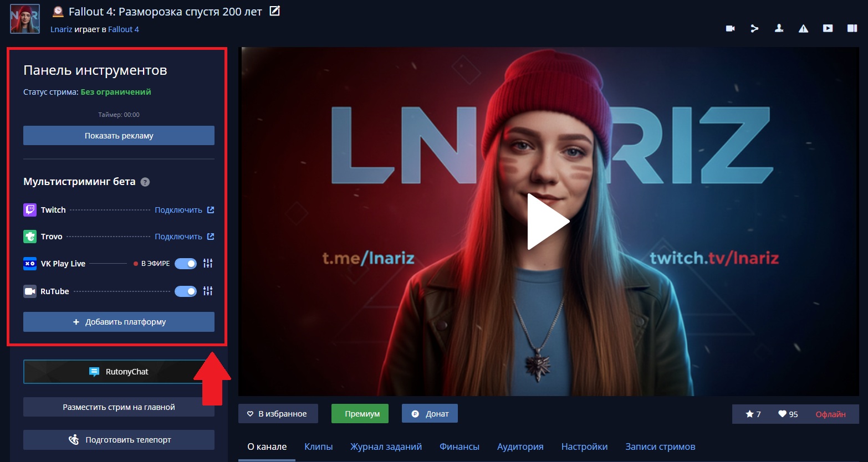The width and height of the screenshot is (868, 462).
Task: Click the Trovo platform icon
Action: [30, 237]
